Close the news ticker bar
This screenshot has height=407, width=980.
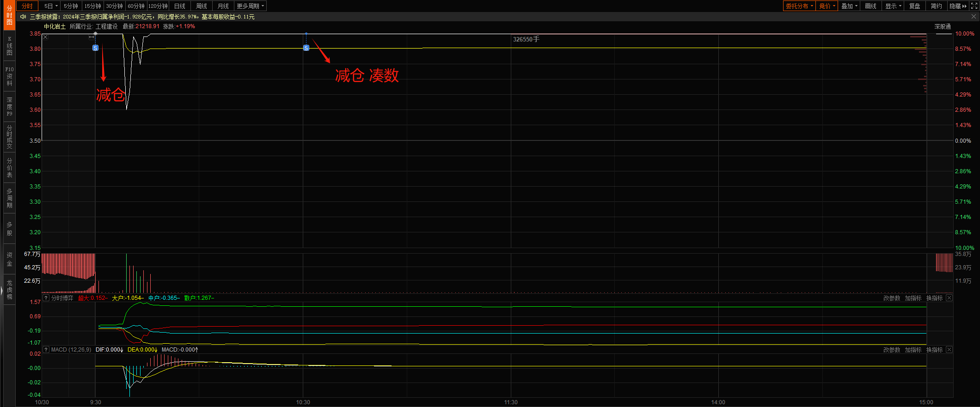point(974,16)
